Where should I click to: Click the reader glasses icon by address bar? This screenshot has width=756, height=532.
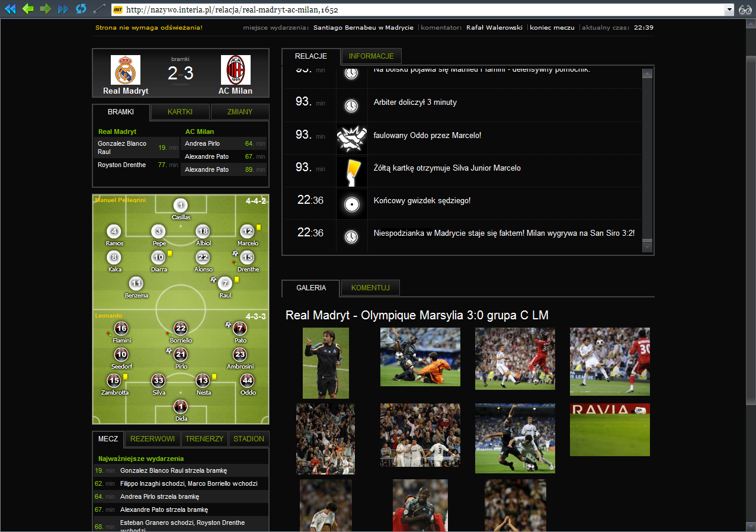tap(745, 9)
